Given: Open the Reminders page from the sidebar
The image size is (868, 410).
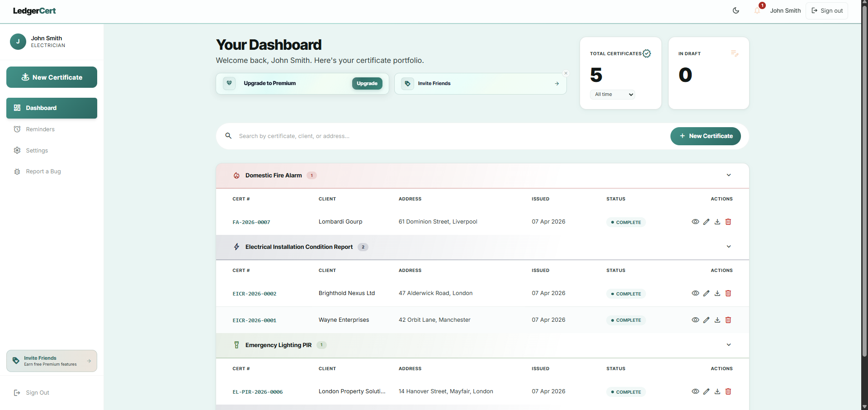Looking at the screenshot, I should click(x=40, y=129).
